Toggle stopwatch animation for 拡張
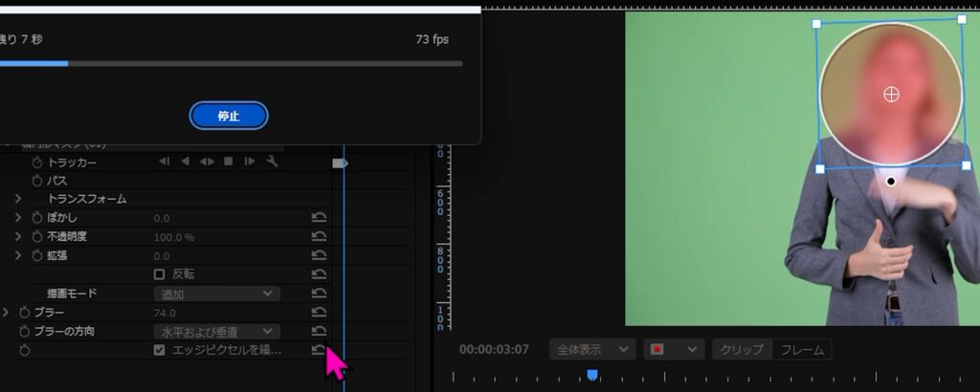This screenshot has width=980, height=392. (38, 255)
